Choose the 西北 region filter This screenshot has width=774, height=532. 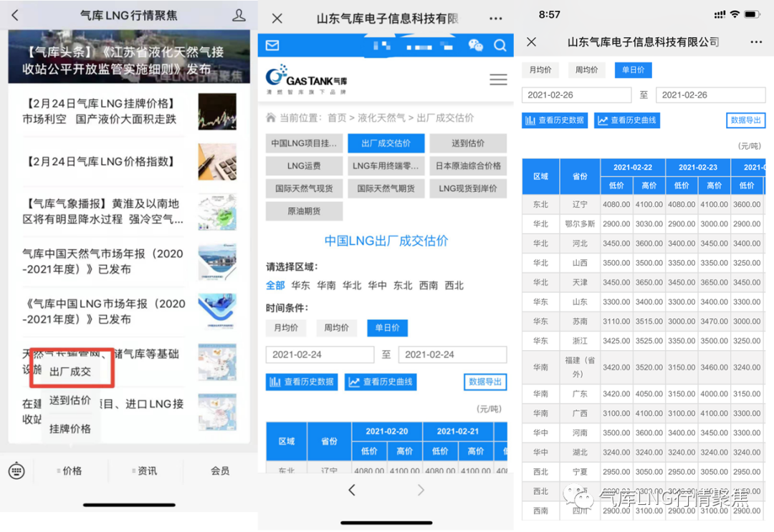(x=454, y=286)
